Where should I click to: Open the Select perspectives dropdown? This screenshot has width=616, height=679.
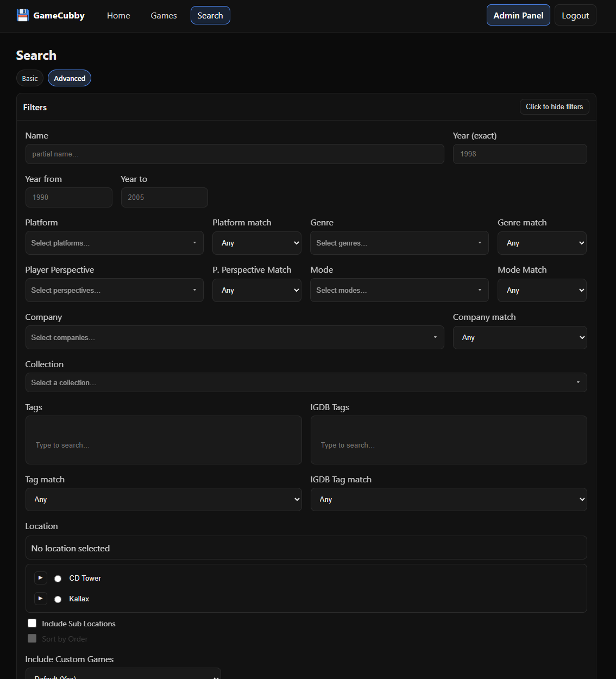[114, 290]
